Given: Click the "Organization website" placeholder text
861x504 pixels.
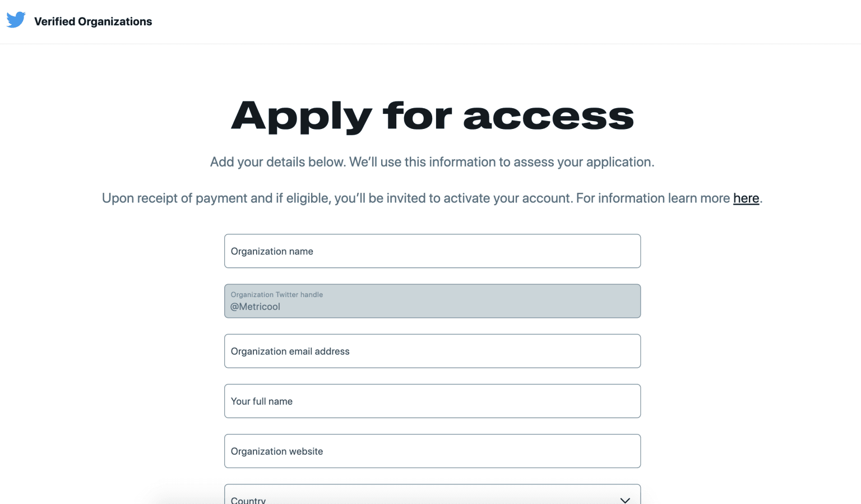Looking at the screenshot, I should click(x=277, y=452).
